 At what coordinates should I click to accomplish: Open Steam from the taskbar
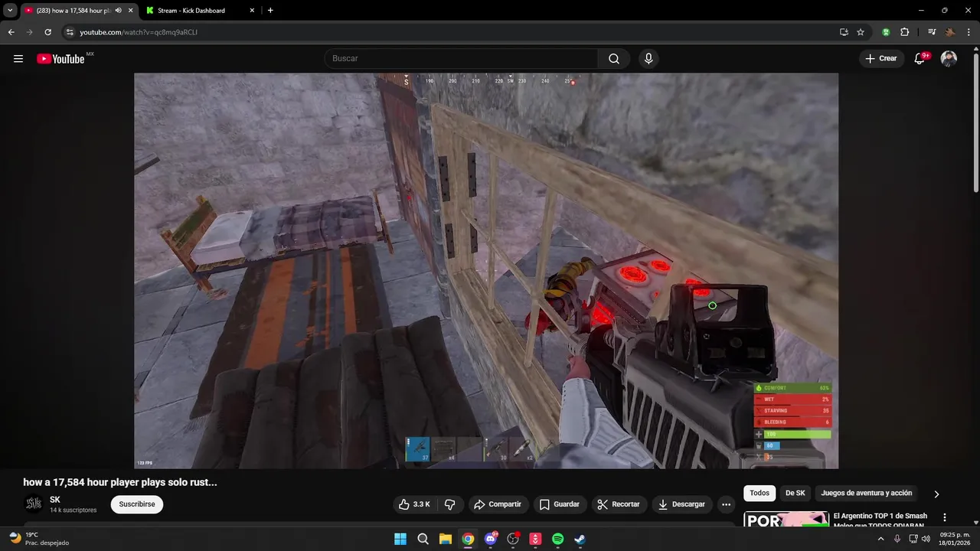580,539
